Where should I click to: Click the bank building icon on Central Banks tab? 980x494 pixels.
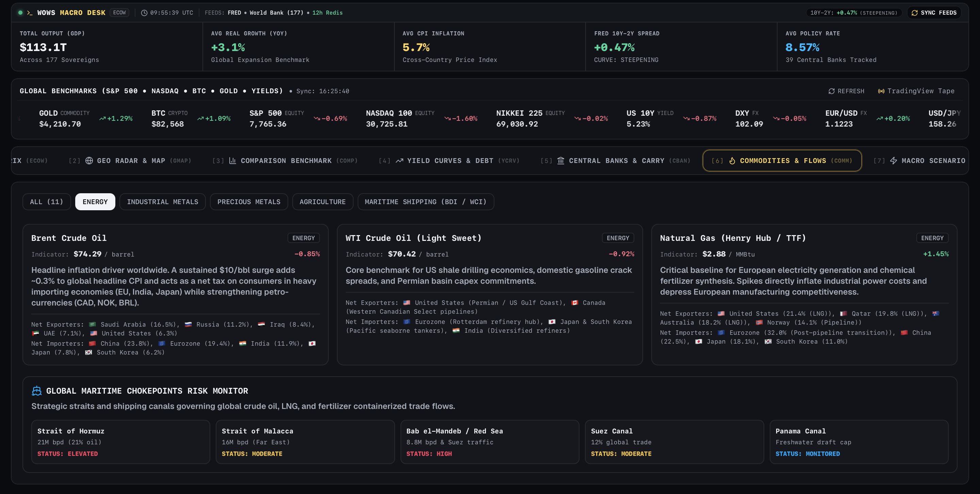561,161
